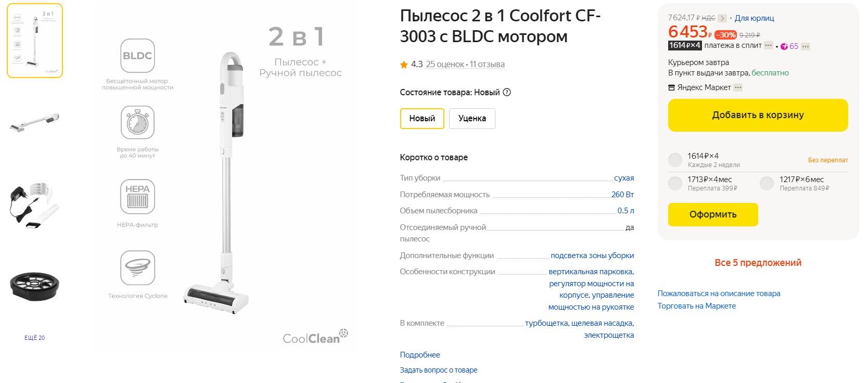Add the vacuum to cart
Screen dimensions: 868x383
coord(758,115)
